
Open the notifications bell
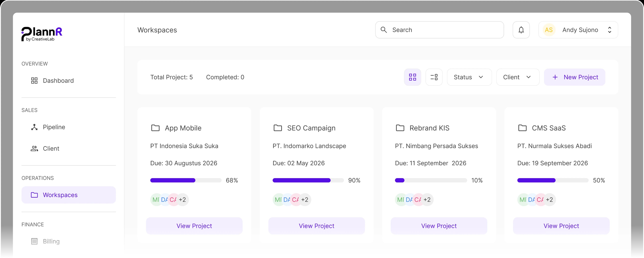pos(521,30)
